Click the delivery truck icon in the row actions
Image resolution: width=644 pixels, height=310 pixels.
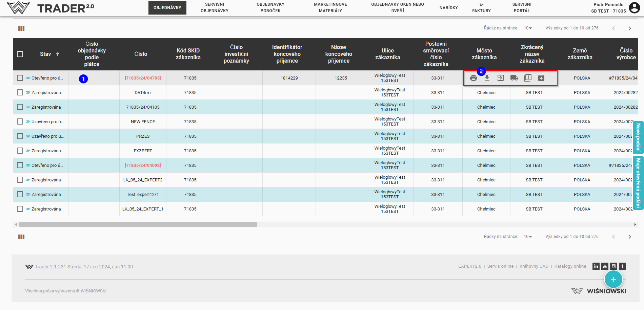tap(514, 78)
